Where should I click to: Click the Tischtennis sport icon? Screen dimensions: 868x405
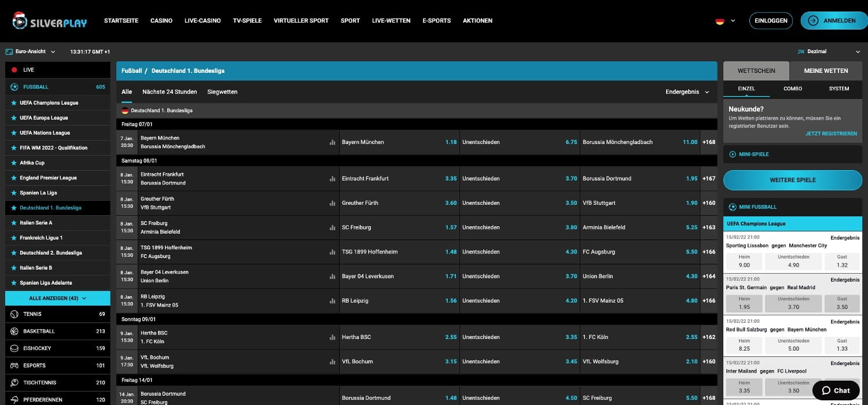[14, 382]
